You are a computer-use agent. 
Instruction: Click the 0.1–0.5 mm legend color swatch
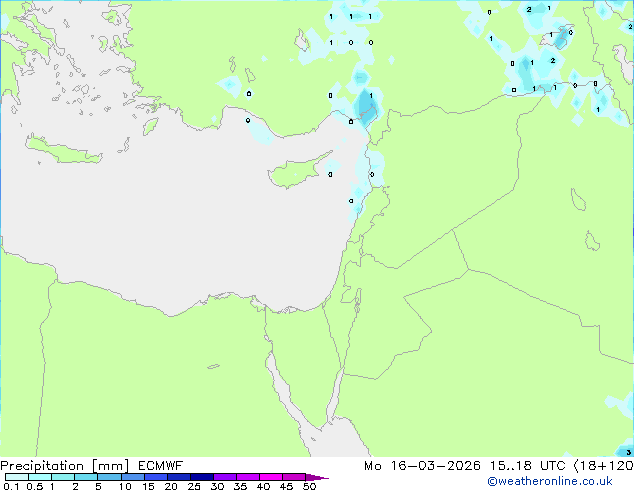click(17, 477)
